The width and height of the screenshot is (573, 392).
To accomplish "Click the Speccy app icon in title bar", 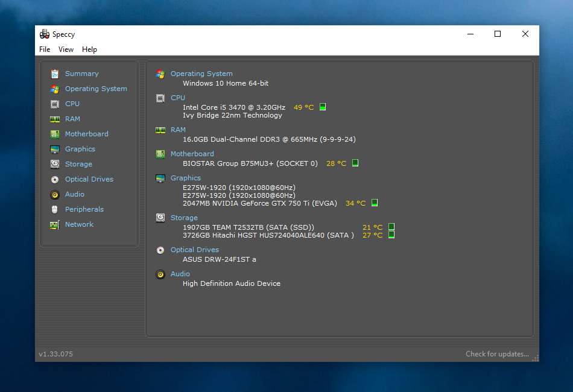I will click(x=45, y=34).
